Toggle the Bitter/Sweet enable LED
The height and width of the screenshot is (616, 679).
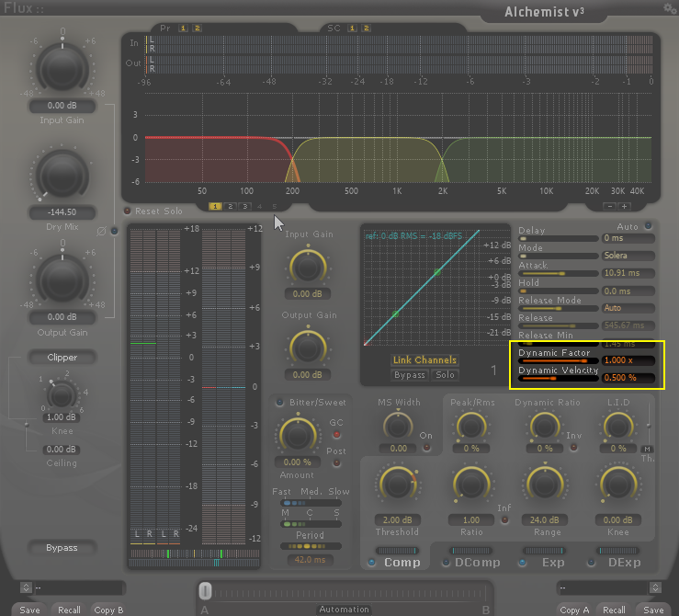pyautogui.click(x=280, y=403)
